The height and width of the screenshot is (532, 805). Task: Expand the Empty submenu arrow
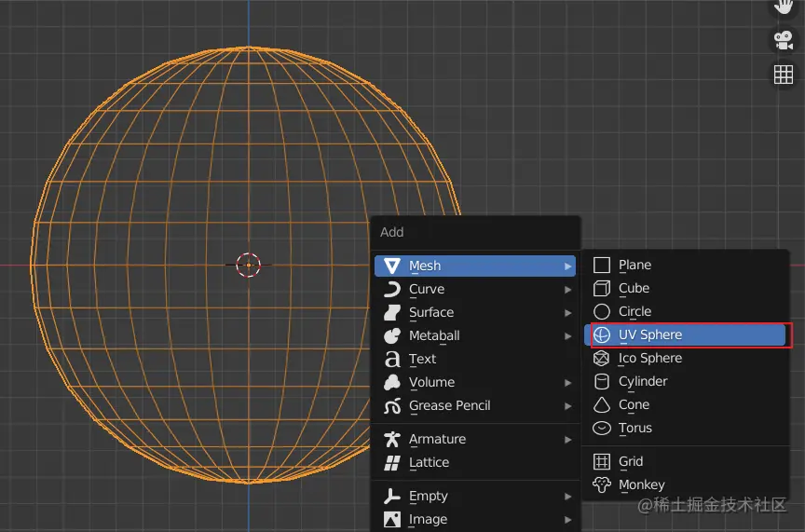click(567, 497)
